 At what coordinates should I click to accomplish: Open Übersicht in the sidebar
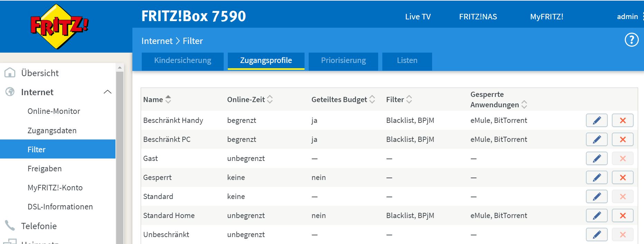pyautogui.click(x=40, y=73)
